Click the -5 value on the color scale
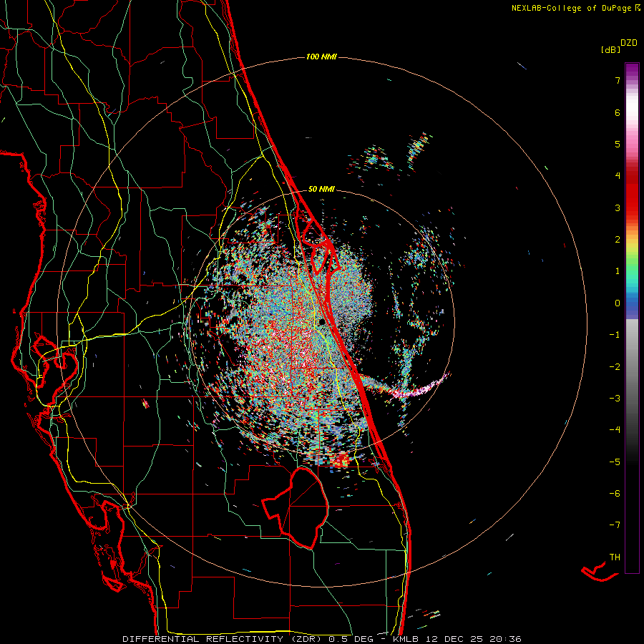Screen dimensions: 644x644 (615, 462)
